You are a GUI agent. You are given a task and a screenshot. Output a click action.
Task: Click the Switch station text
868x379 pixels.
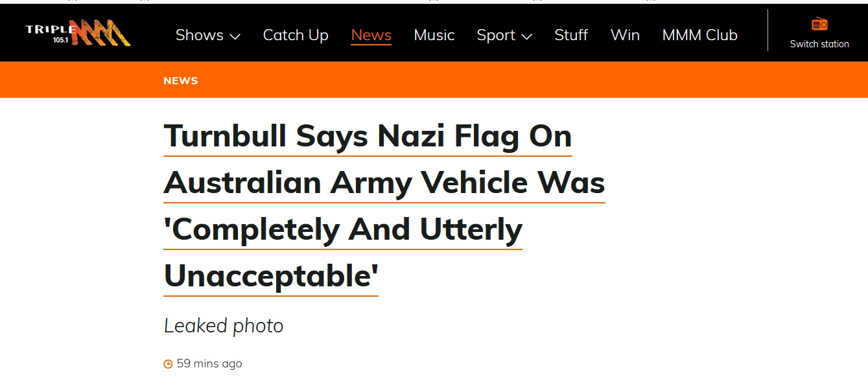(x=819, y=44)
